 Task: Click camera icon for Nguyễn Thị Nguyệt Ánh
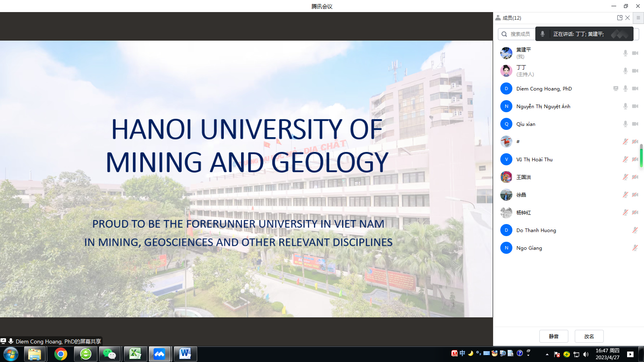click(x=635, y=106)
